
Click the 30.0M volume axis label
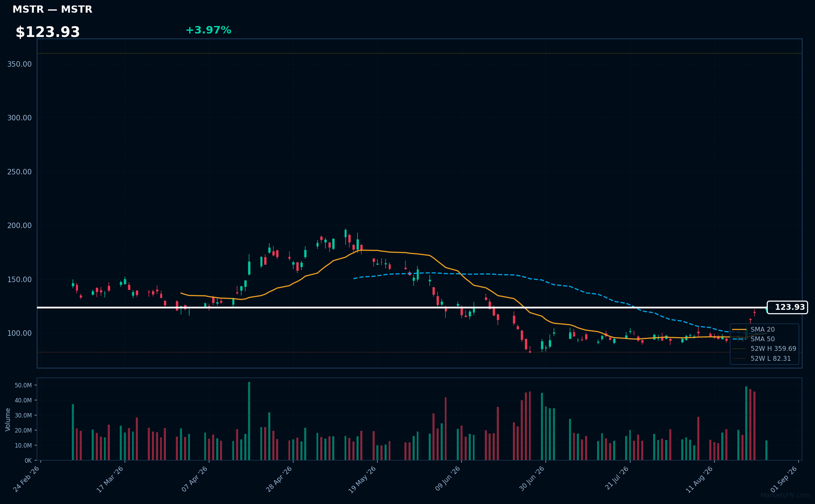coord(23,415)
